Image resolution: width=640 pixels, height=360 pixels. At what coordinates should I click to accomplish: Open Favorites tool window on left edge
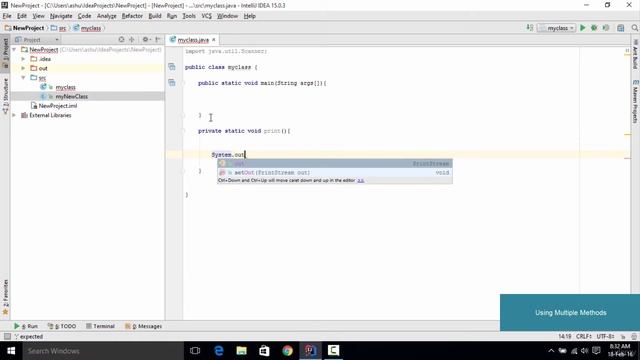coord(5,297)
